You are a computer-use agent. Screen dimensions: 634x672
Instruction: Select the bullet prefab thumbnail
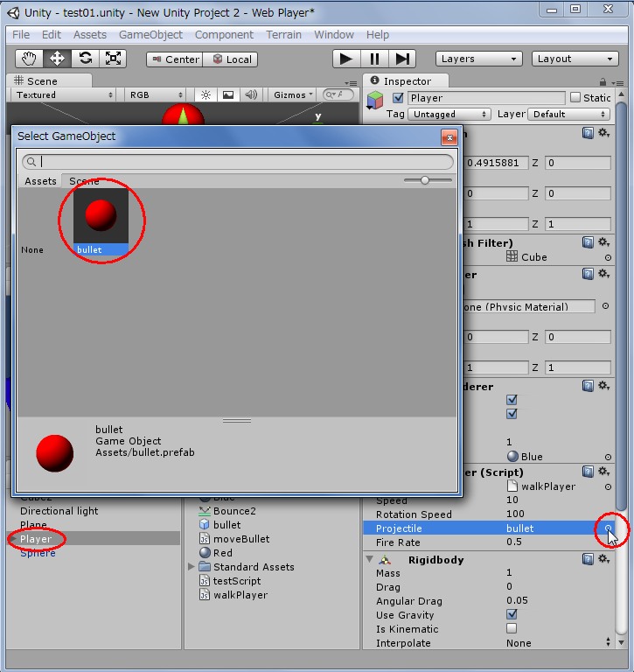(101, 216)
